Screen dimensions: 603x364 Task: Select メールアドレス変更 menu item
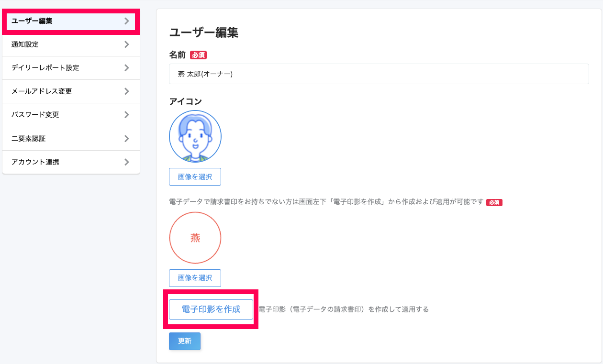[x=71, y=91]
